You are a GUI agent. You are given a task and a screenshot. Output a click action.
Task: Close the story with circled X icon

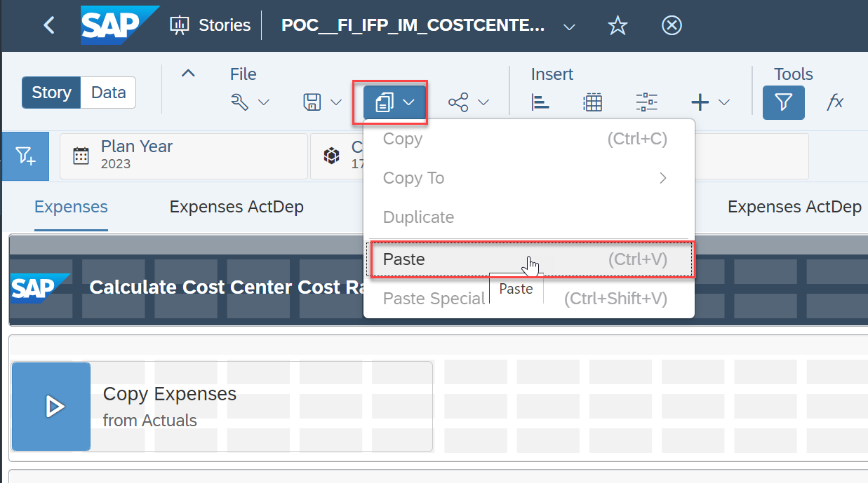672,26
